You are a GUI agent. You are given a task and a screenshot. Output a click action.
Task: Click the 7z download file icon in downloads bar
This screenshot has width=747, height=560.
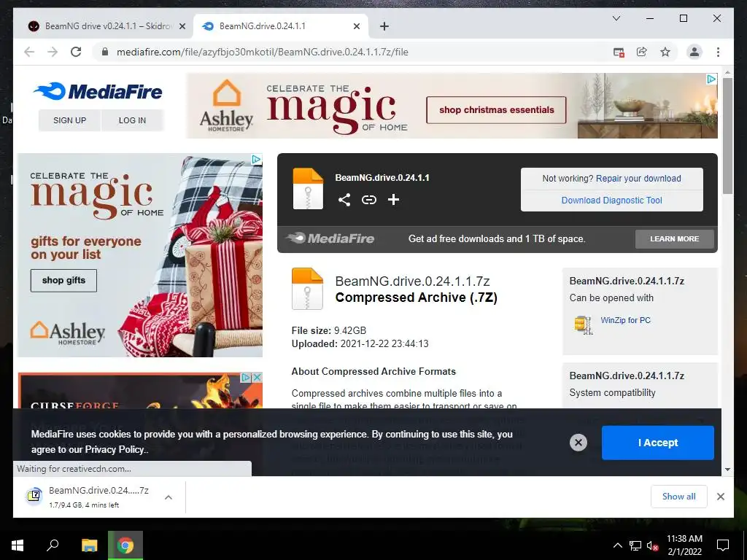pos(34,496)
